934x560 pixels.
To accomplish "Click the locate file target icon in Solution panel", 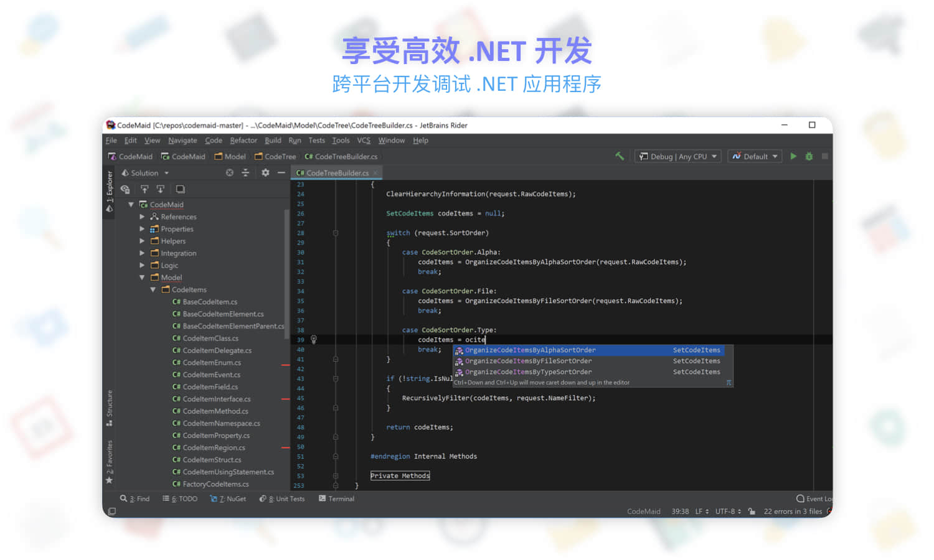I will point(229,173).
